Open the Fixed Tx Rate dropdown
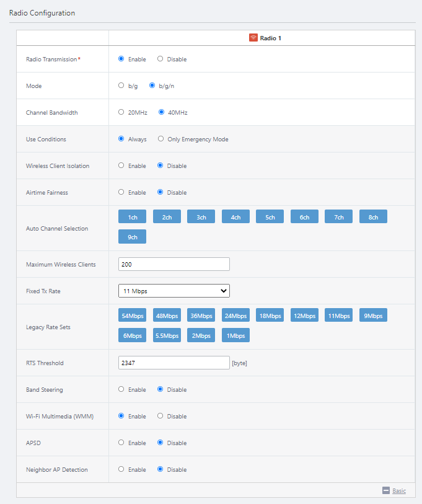 (174, 291)
